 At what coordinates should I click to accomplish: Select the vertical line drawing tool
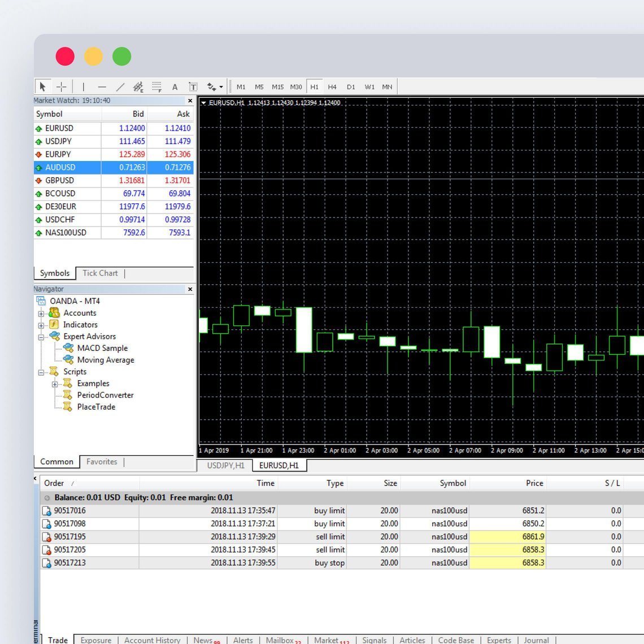[x=83, y=86]
